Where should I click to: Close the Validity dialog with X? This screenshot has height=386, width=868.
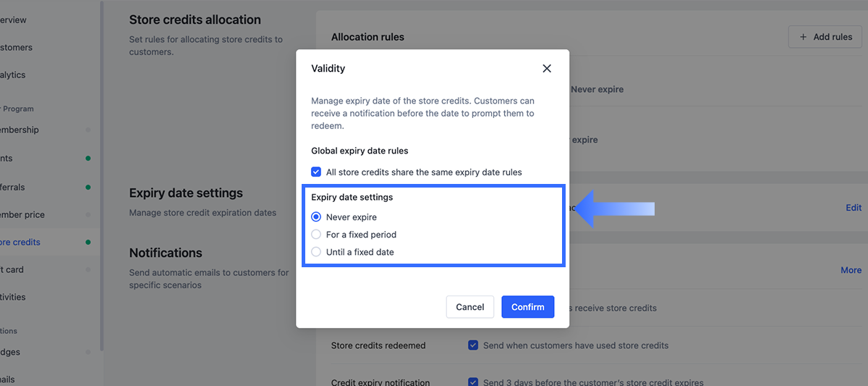547,68
